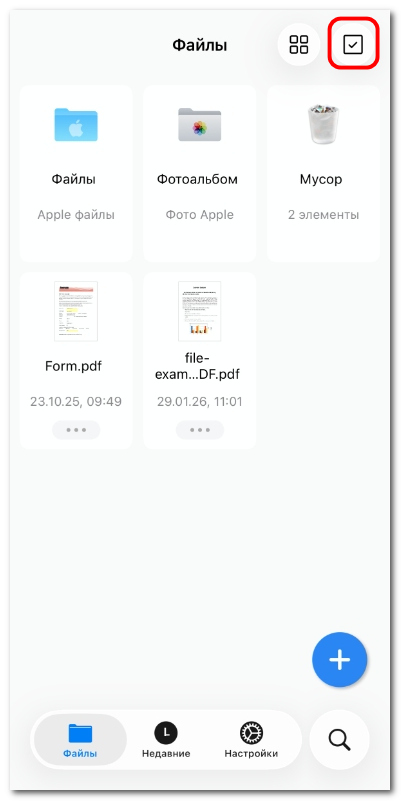Click the Фотоальбом folder name text
Image resolution: width=401 pixels, height=801 pixels.
pos(197,180)
